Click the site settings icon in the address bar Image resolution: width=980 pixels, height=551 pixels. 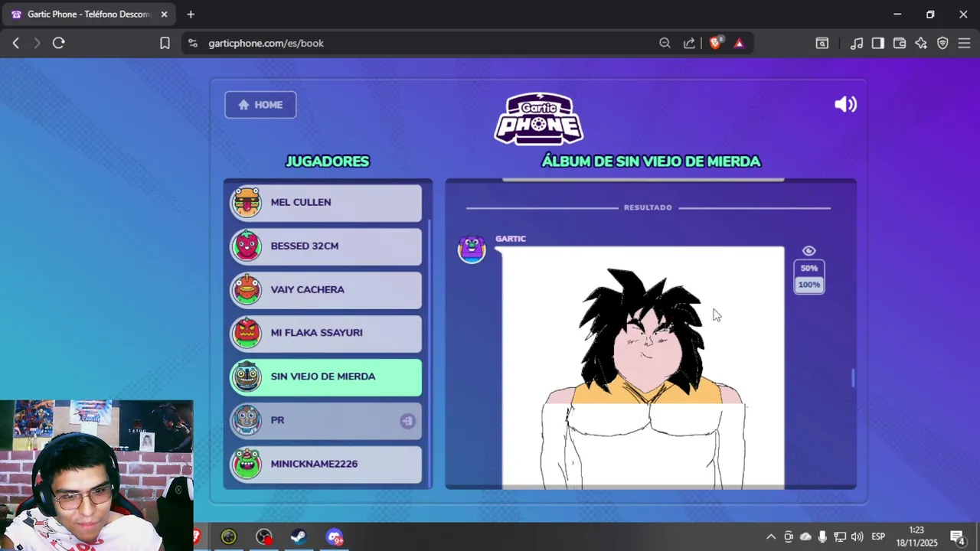tap(192, 44)
